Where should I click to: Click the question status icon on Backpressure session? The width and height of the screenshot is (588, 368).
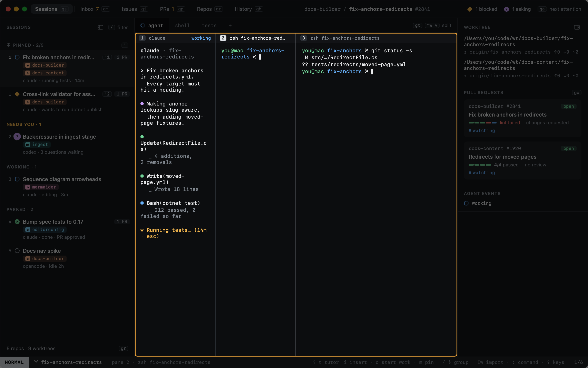pyautogui.click(x=17, y=137)
